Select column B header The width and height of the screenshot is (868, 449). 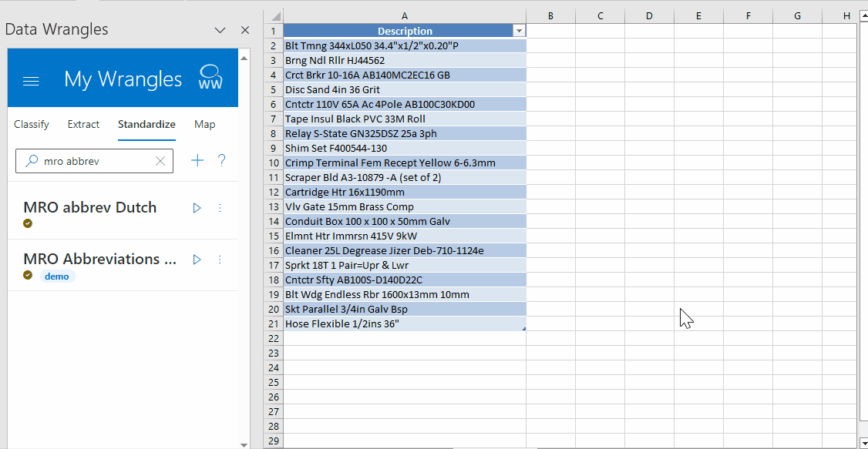[551, 16]
